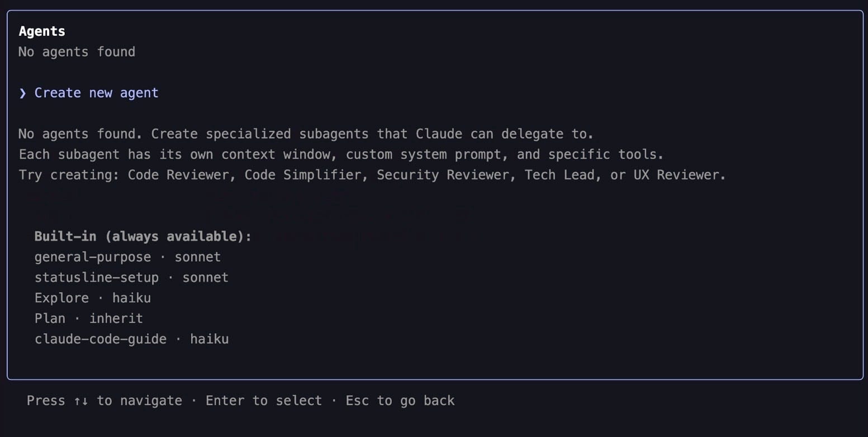Select the statusline-setup agent entry
This screenshot has height=437, width=868.
point(96,277)
